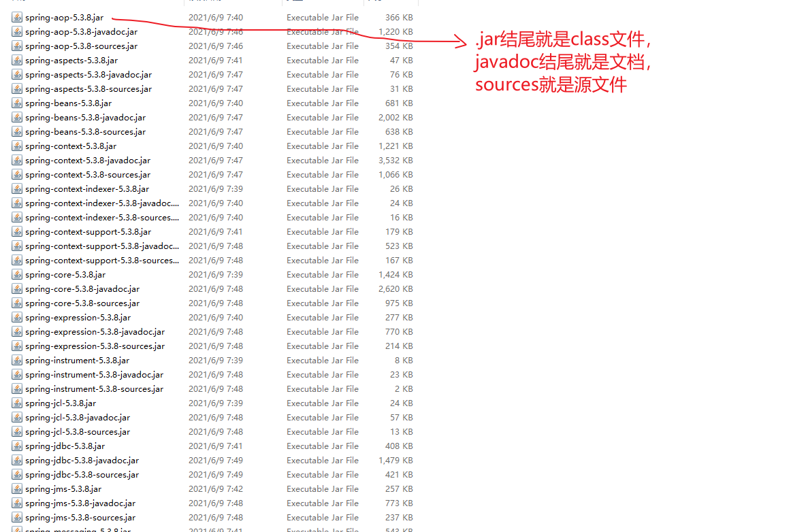Image resolution: width=791 pixels, height=532 pixels.
Task: Click the jar icon of spring-jcl-5.3.8.jar
Action: point(17,403)
